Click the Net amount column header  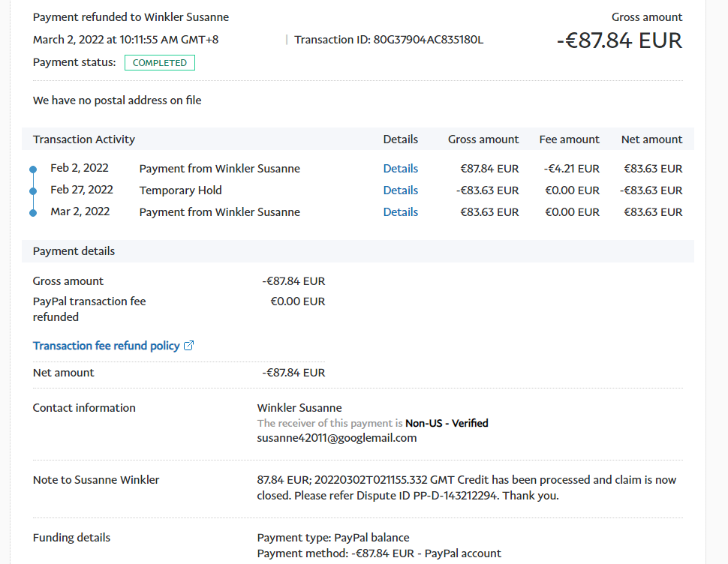tap(651, 139)
